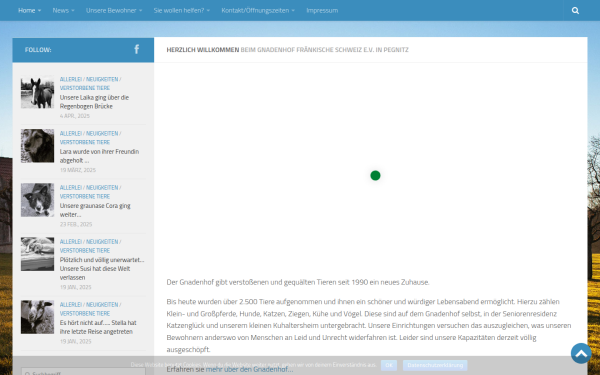Click the date 23 Feb., 2025
600x375 pixels.
76,224
